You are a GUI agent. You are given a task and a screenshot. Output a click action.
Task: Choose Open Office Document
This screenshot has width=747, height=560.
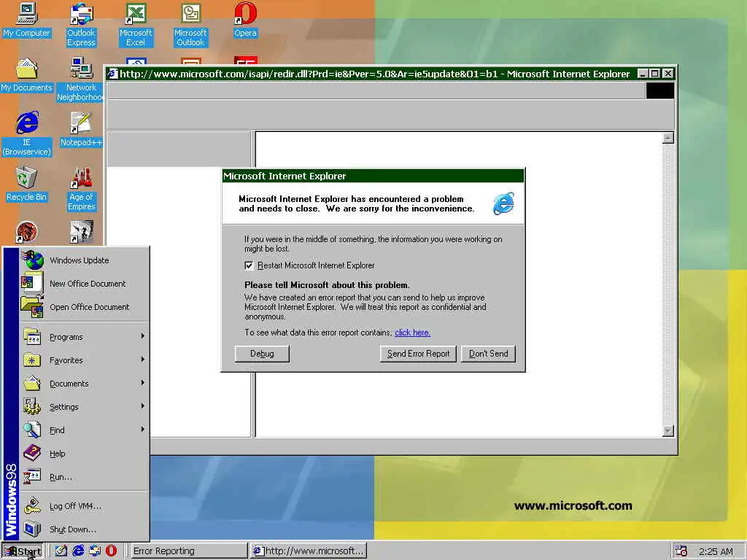[x=84, y=307]
